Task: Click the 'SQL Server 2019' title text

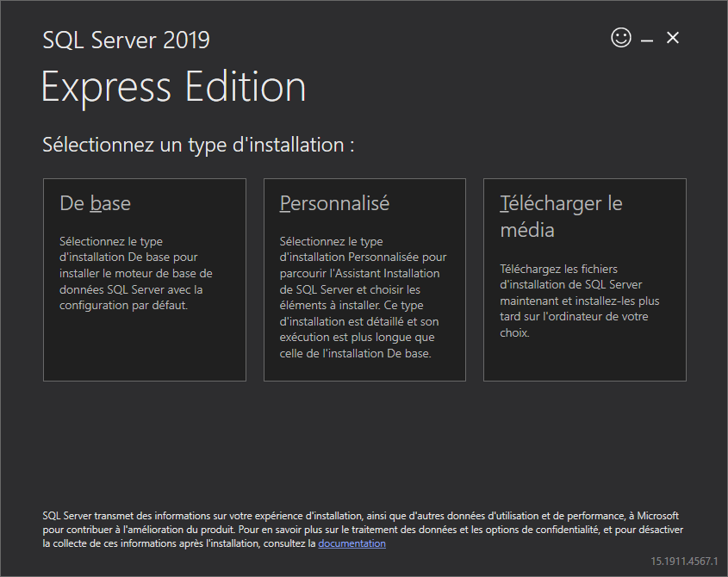Action: pos(127,40)
